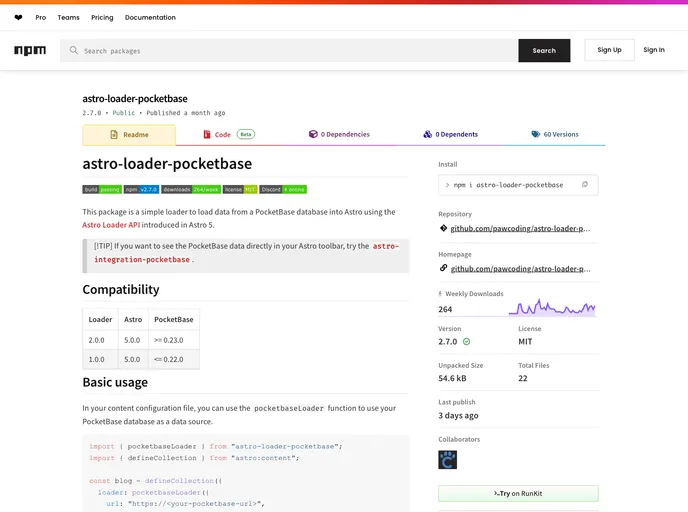Click the Public label under package name
Viewport: 688px width, 512px height.
pos(124,113)
